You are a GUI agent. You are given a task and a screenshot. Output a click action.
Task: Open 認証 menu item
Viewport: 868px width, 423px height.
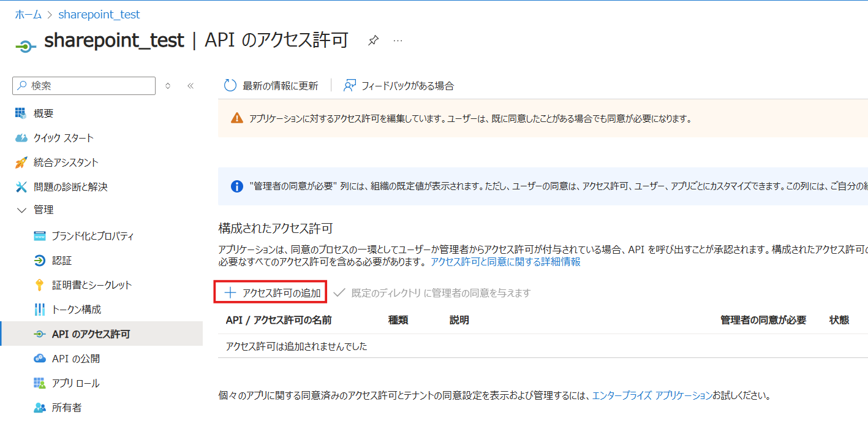click(62, 261)
